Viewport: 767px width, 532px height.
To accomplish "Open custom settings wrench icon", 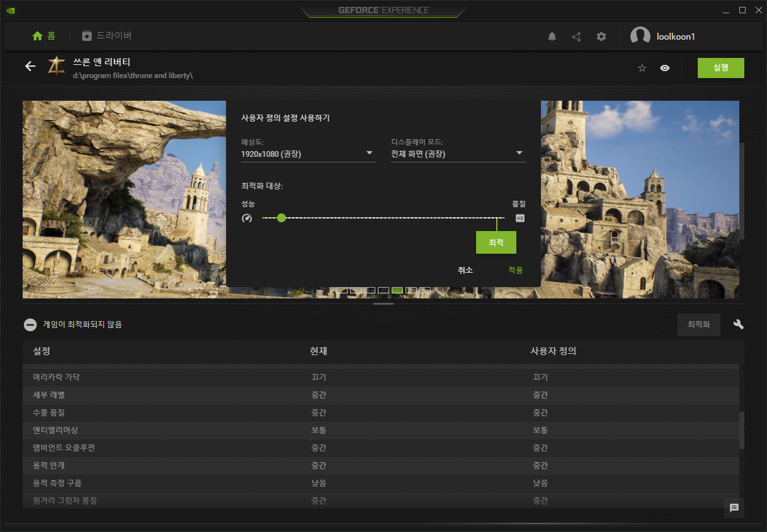I will click(x=739, y=324).
